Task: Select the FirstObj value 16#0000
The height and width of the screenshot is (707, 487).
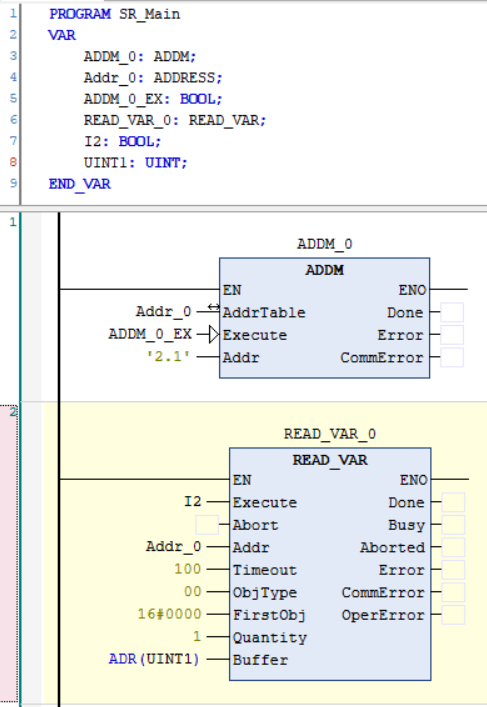Action: click(169, 614)
